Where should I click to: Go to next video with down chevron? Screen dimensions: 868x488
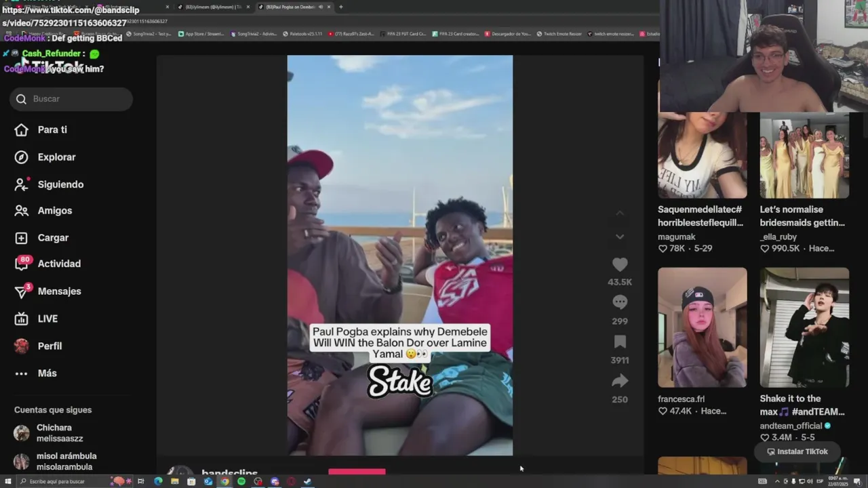620,237
